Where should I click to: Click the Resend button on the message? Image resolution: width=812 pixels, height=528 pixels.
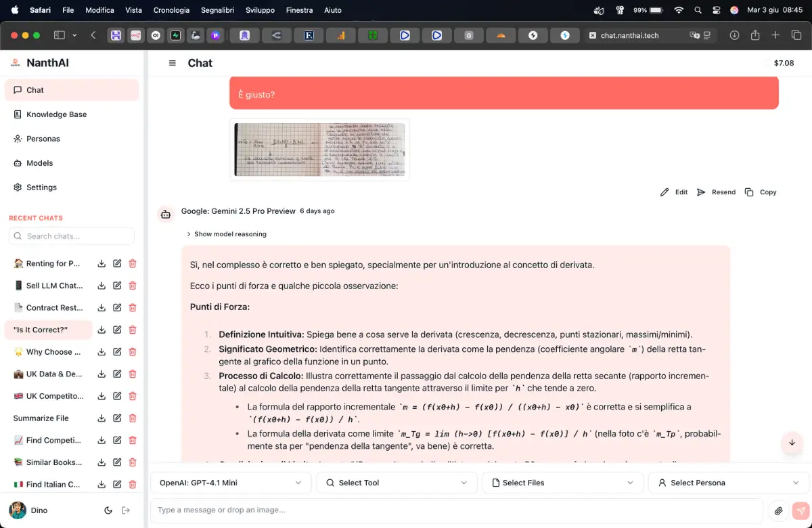point(716,192)
